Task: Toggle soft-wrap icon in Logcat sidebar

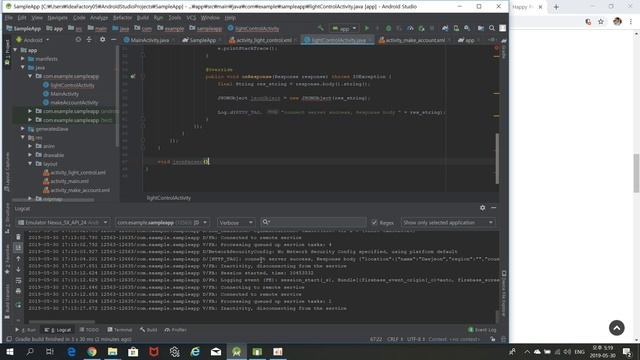Action: [x=18, y=280]
